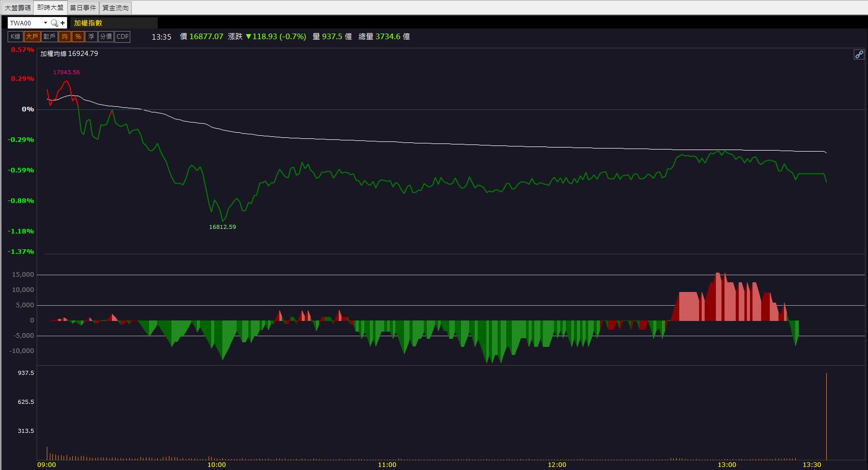Switch to the 大盤籌碼 tab
This screenshot has height=470, width=868.
click(x=18, y=8)
